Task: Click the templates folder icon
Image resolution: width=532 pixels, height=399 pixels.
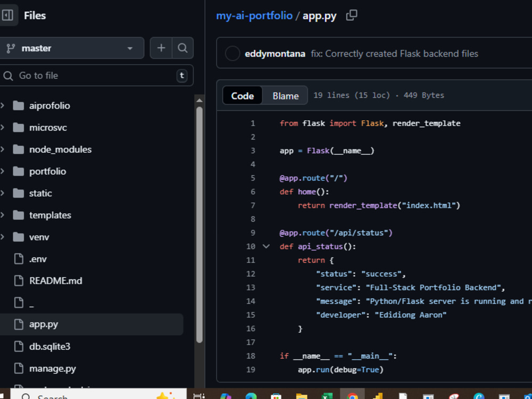Action: 18,215
